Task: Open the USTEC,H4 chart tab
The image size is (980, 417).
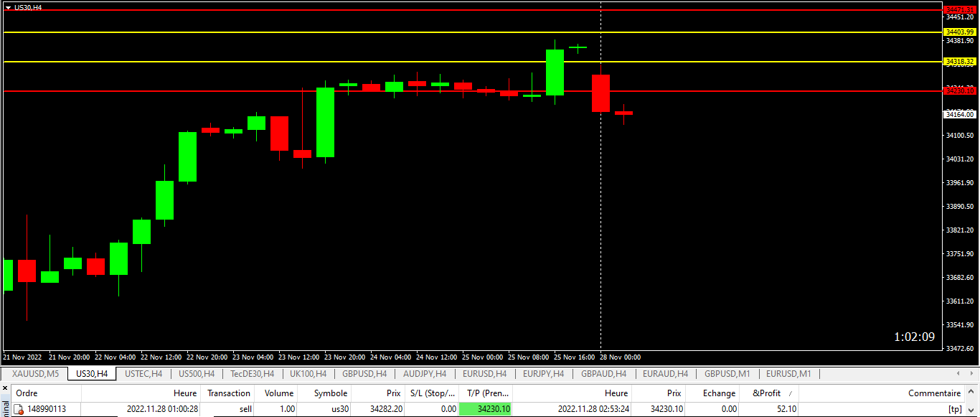Action: click(x=143, y=374)
